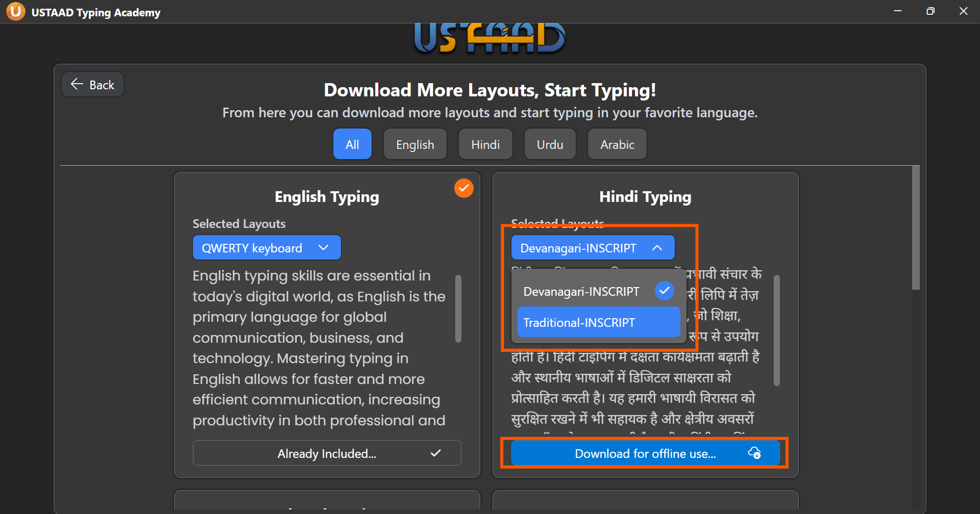Click the USTAAD app icon in title bar
The image size is (980, 514).
click(x=15, y=11)
